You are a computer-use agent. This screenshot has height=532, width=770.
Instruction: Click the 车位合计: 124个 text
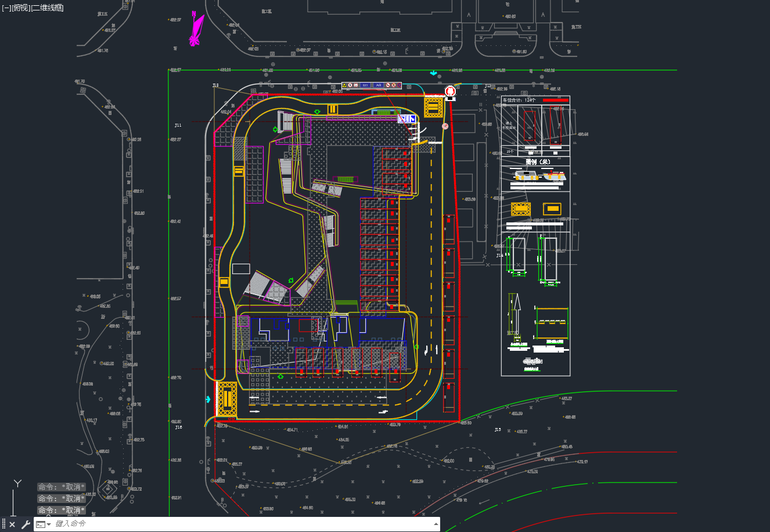(x=520, y=100)
